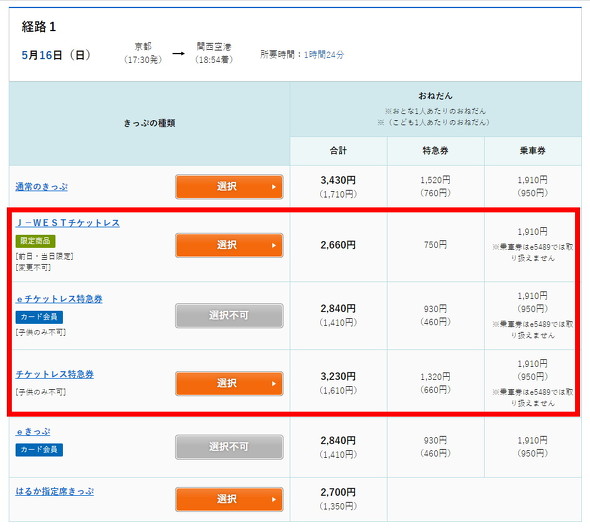Click the 2,660円 total price cell
Screen dimensions: 590x530
[x=338, y=245]
